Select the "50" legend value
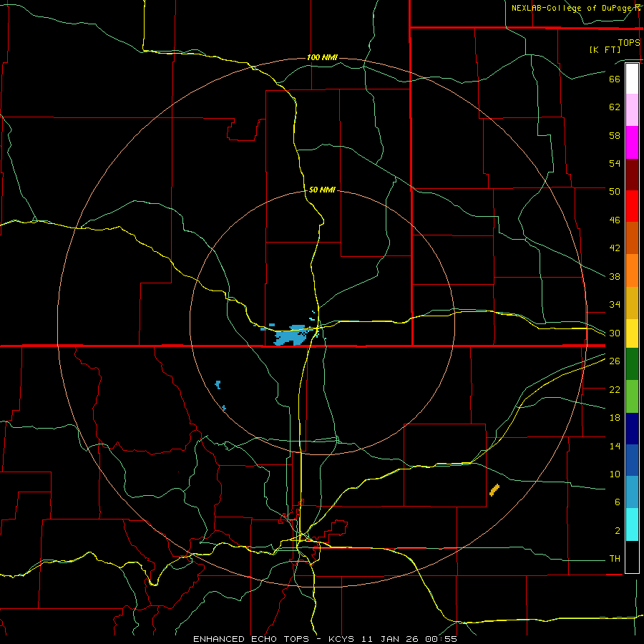Screen dimensions: 644x644 pyautogui.click(x=615, y=192)
